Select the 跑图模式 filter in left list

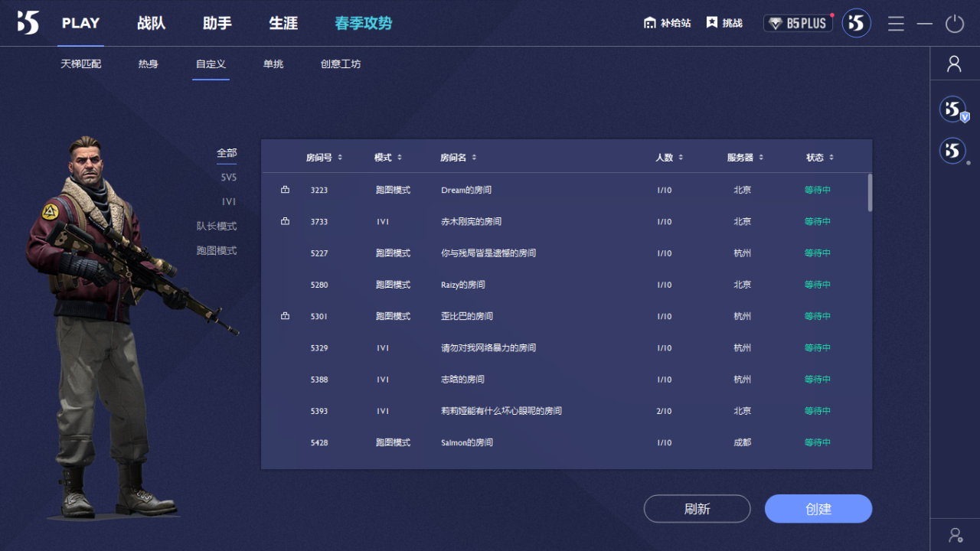point(217,251)
